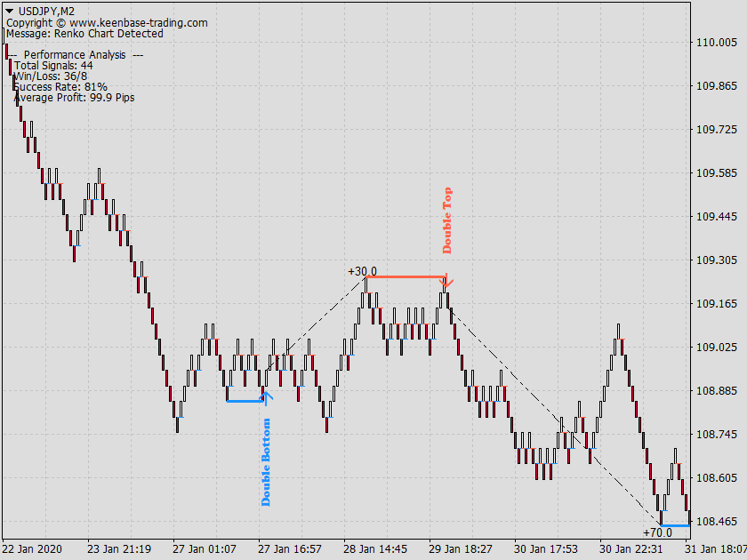Select the USDJPY,M2 chart tab label
Viewport: 747px width, 560px height.
point(40,11)
